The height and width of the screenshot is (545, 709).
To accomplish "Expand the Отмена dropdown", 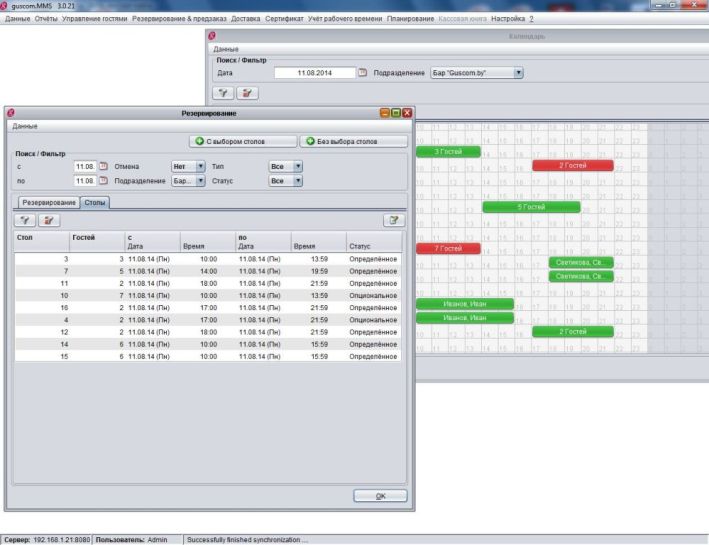I will pyautogui.click(x=200, y=166).
